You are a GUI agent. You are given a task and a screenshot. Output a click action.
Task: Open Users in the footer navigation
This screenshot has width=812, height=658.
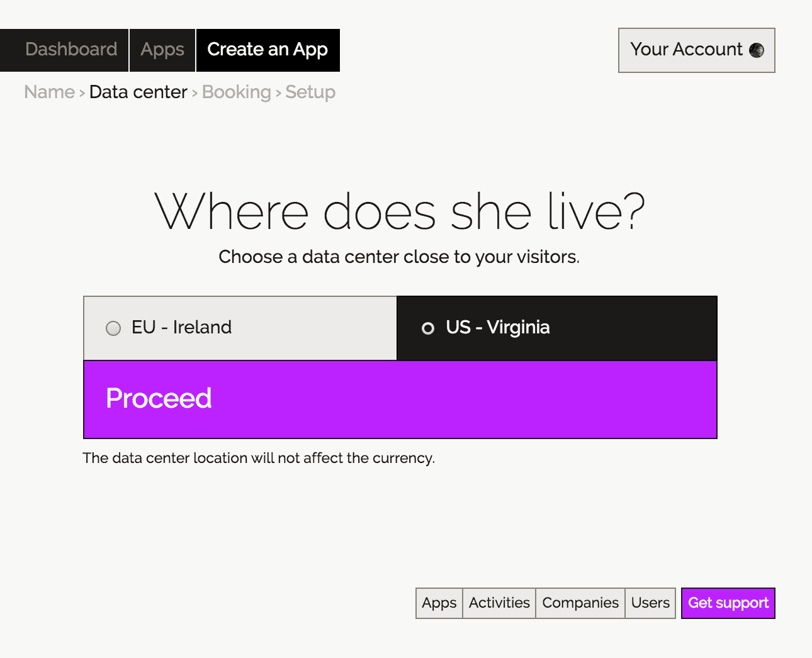click(x=650, y=603)
